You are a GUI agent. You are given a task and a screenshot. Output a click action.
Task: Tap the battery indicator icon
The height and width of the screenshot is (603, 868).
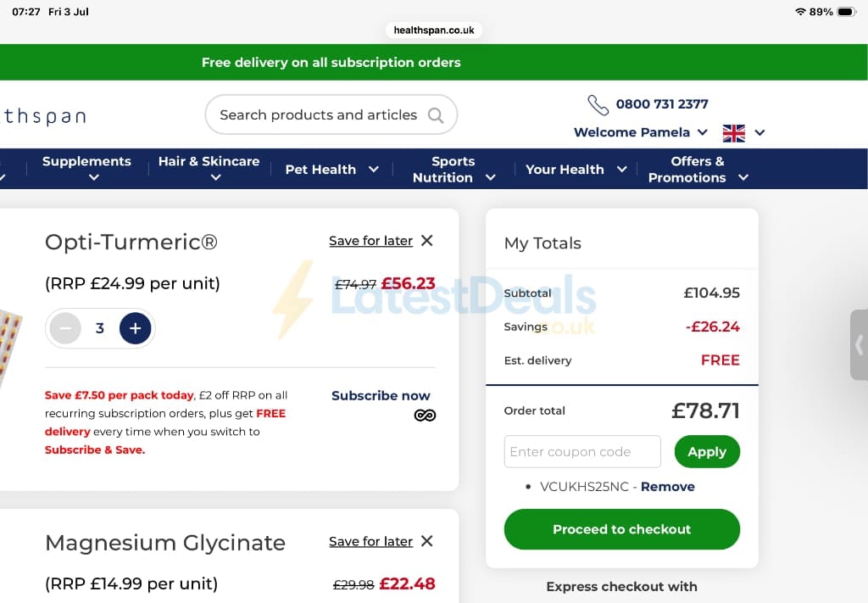[x=847, y=12]
